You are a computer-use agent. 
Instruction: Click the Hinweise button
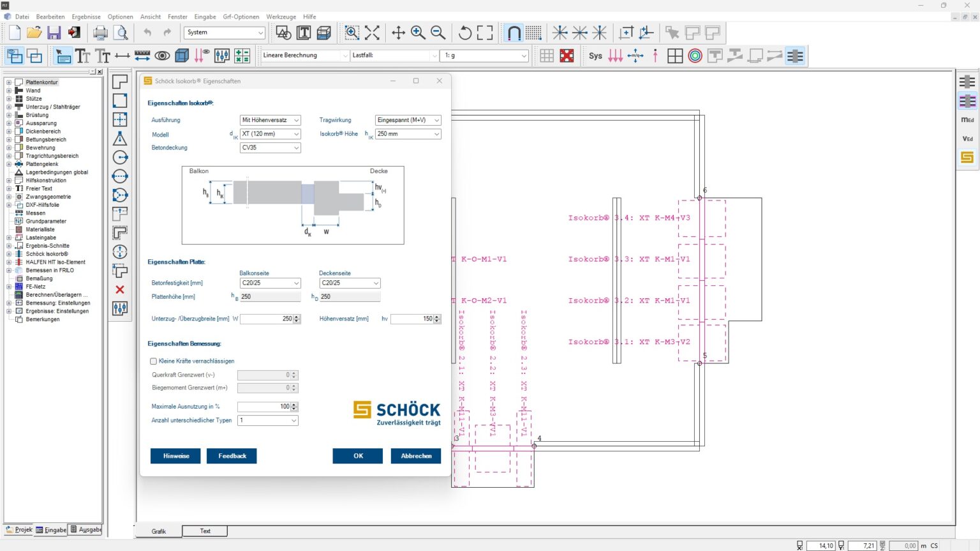pos(175,456)
